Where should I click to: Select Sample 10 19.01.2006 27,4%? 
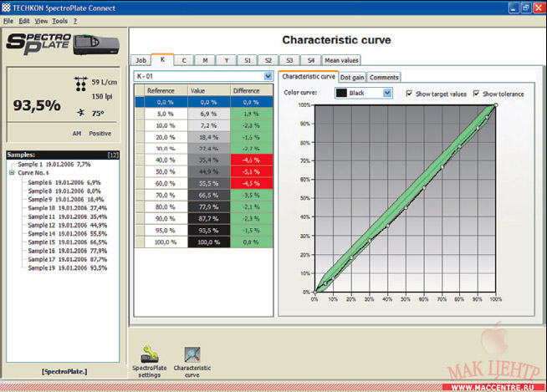tap(67, 208)
